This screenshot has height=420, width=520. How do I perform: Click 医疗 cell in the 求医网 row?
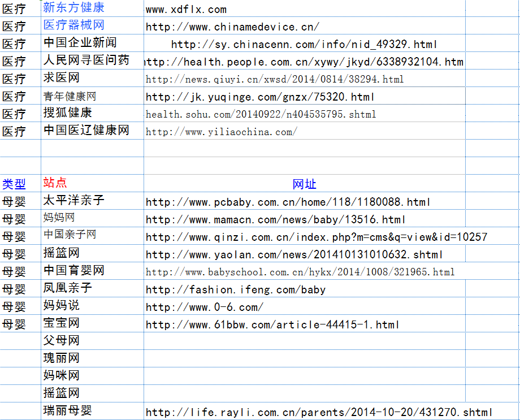coord(20,79)
